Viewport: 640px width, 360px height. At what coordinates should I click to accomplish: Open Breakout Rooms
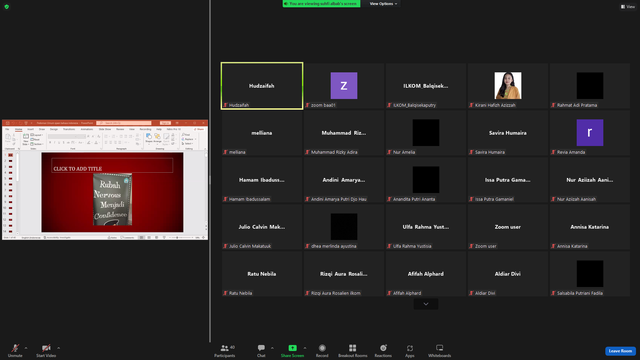click(353, 350)
